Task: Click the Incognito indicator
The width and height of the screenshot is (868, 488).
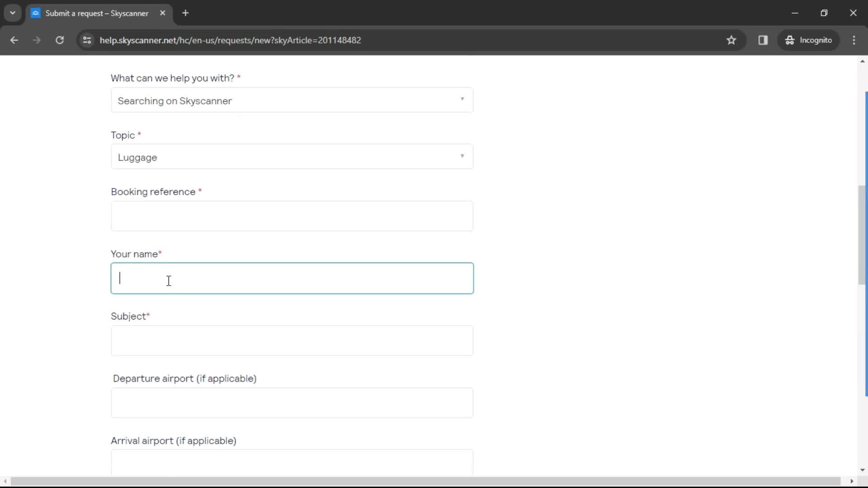Action: coord(809,40)
